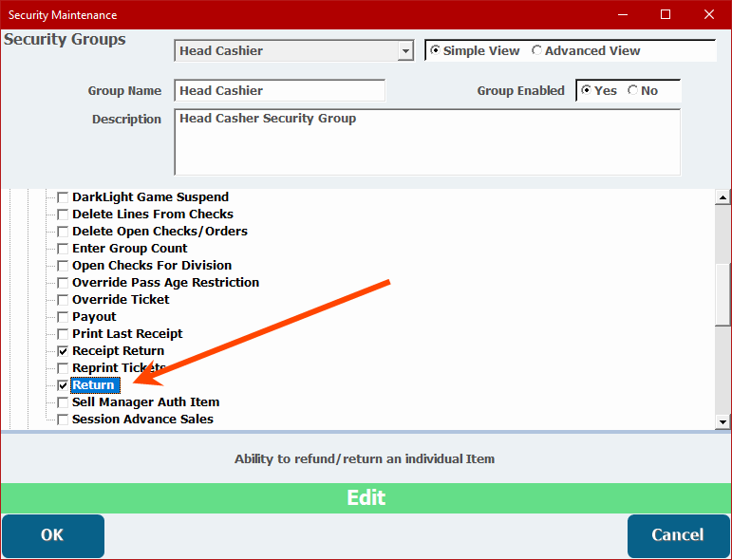
Task: Select the Simple View option
Action: click(435, 51)
